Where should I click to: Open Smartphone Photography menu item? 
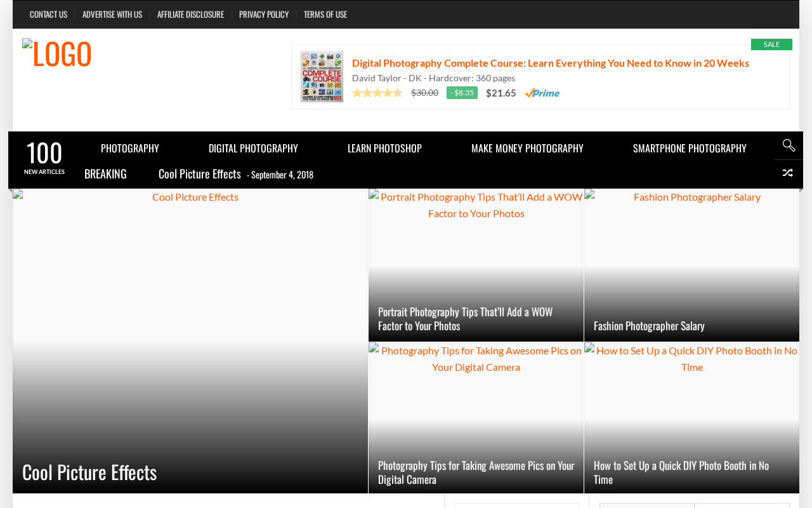(690, 148)
